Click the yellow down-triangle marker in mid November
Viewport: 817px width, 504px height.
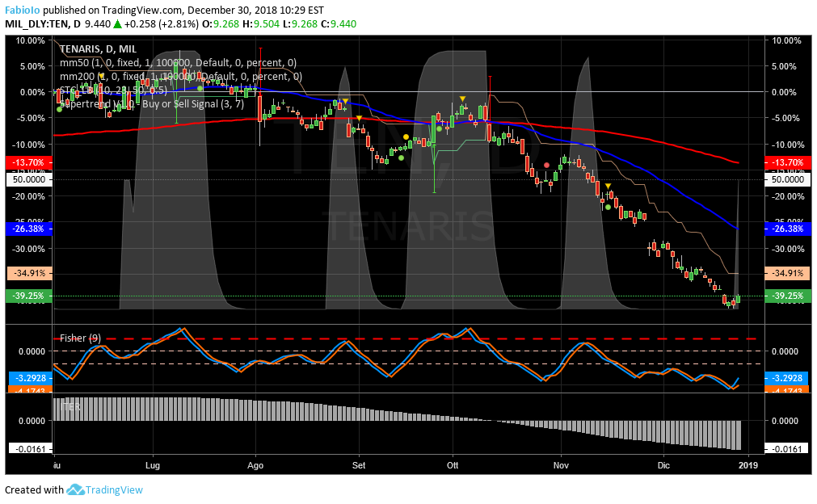tap(608, 186)
